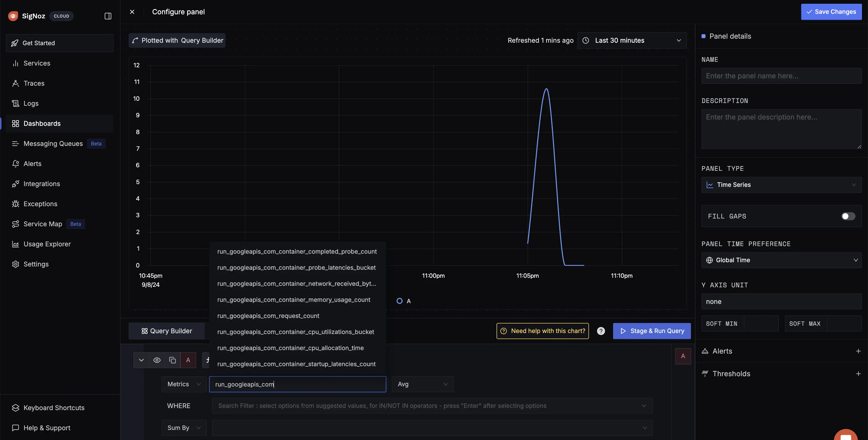The width and height of the screenshot is (868, 440).
Task: Click the Settings gear icon
Action: 16,264
